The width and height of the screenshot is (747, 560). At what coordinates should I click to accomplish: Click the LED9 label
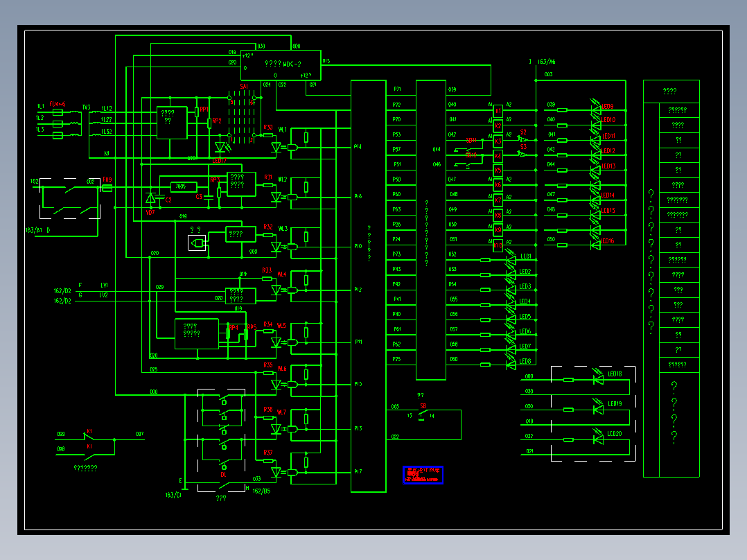608,106
